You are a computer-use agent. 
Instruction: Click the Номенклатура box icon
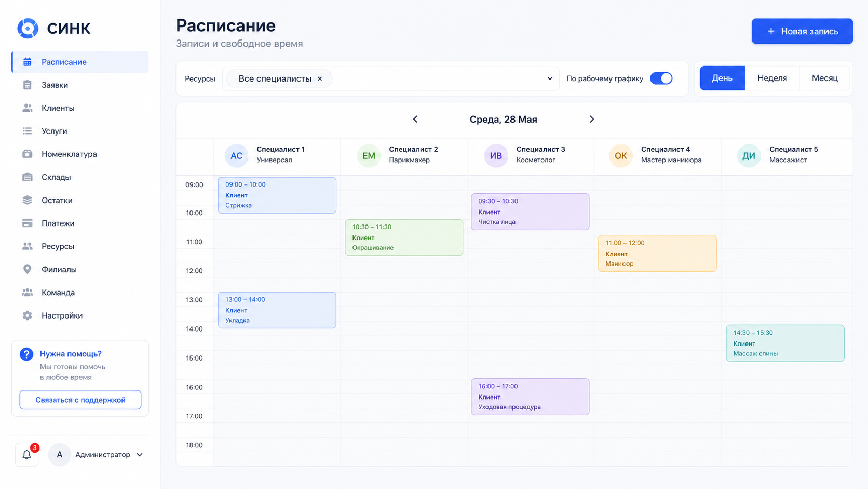pyautogui.click(x=28, y=154)
